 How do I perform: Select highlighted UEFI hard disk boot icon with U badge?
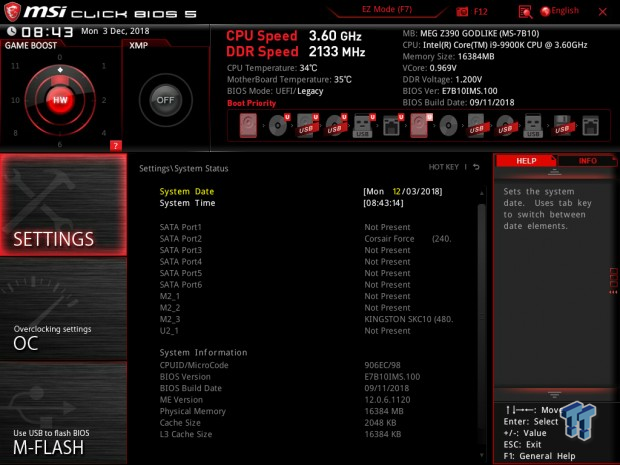(420, 126)
